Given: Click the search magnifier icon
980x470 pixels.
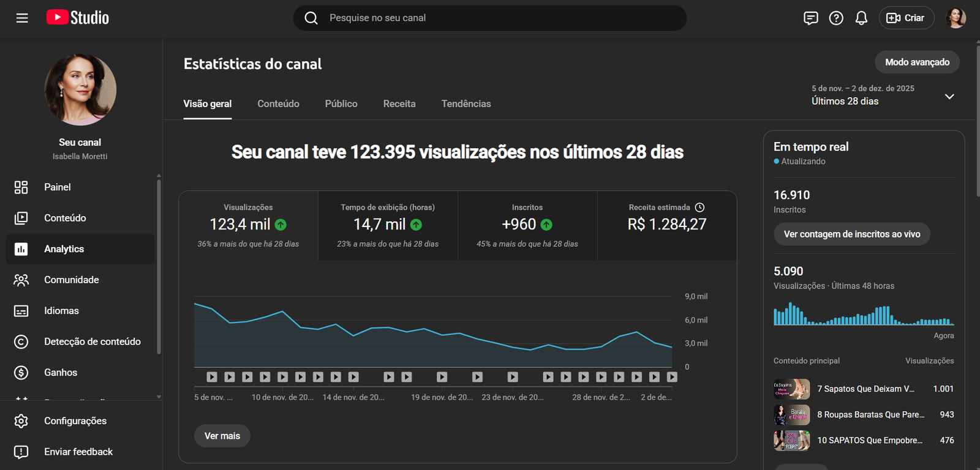Looking at the screenshot, I should 311,18.
